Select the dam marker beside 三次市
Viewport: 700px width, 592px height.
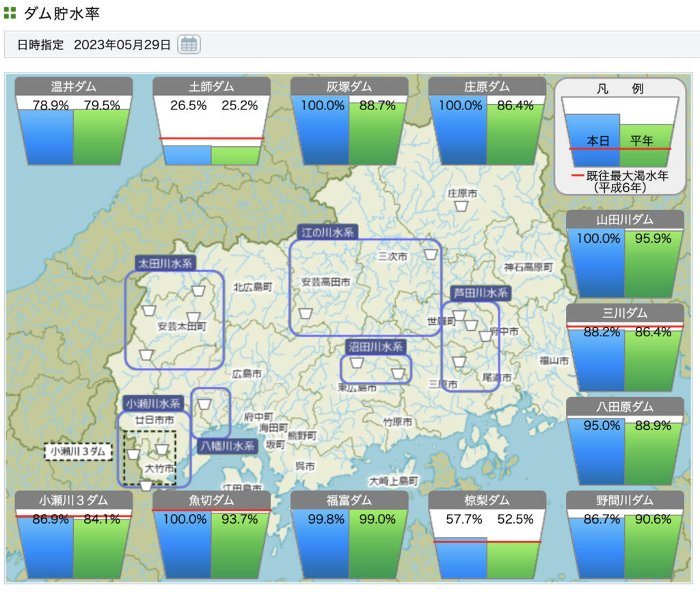[430, 254]
